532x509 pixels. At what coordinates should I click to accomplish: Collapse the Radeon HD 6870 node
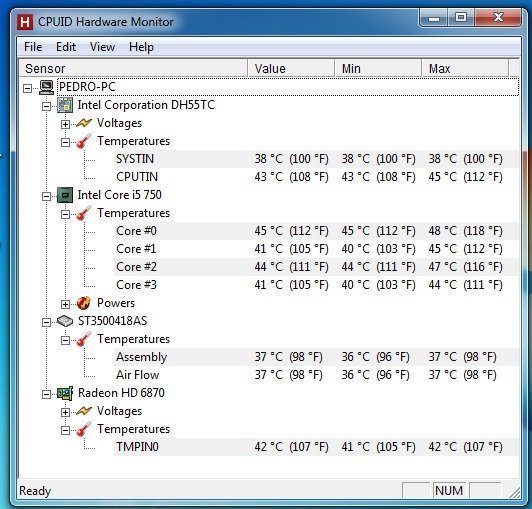pos(46,394)
